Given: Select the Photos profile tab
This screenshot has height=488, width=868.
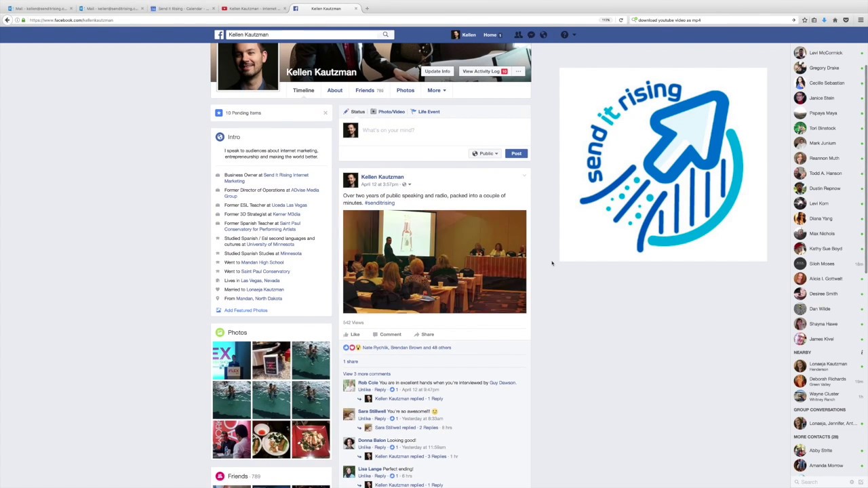Looking at the screenshot, I should (x=405, y=90).
